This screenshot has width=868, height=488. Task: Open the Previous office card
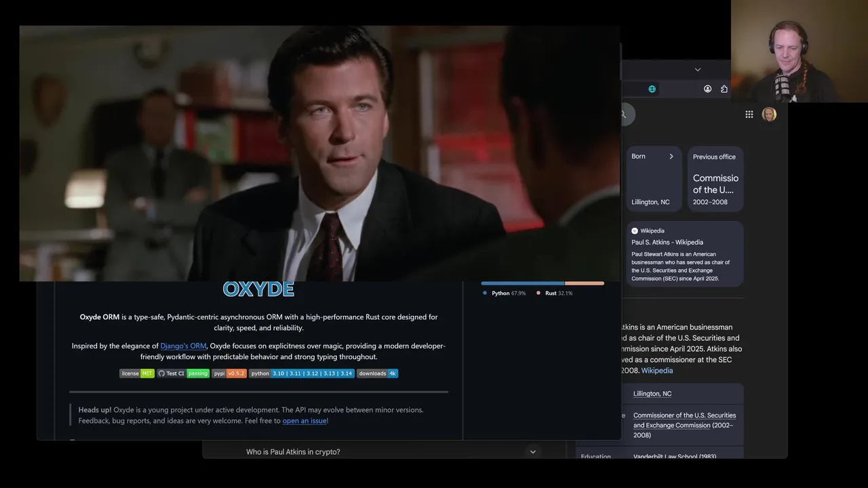[x=715, y=179]
